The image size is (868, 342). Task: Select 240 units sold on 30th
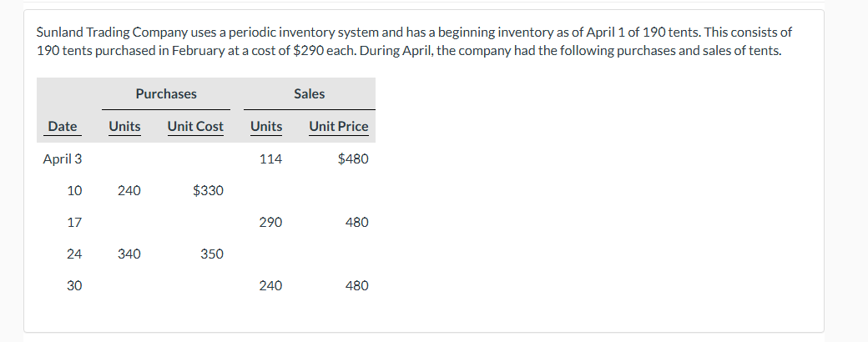270,285
